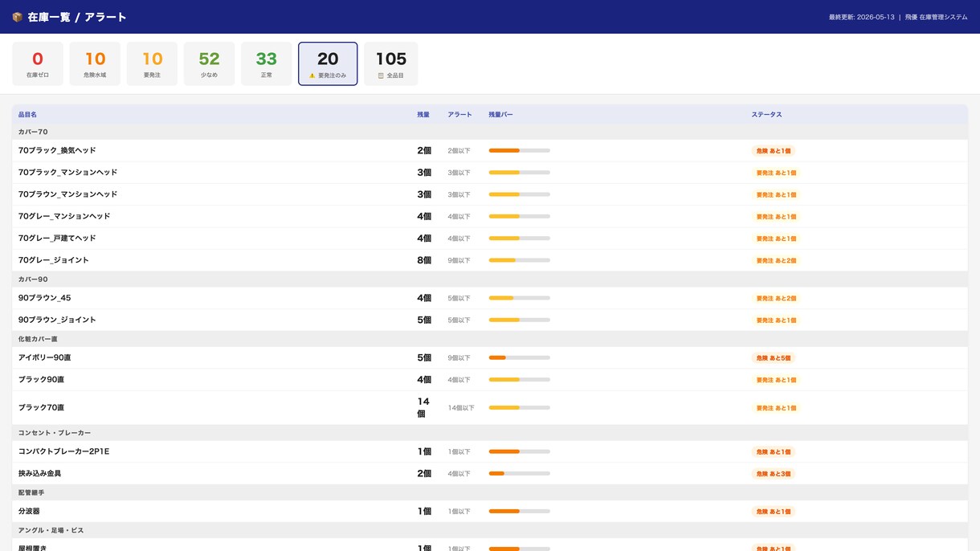
Task: Sort by the 残量 column header
Action: coord(423,115)
